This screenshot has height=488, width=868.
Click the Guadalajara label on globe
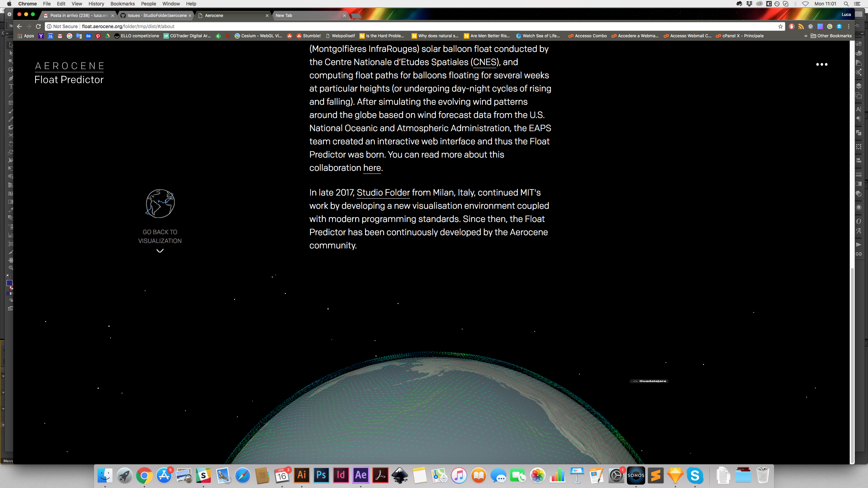point(652,381)
